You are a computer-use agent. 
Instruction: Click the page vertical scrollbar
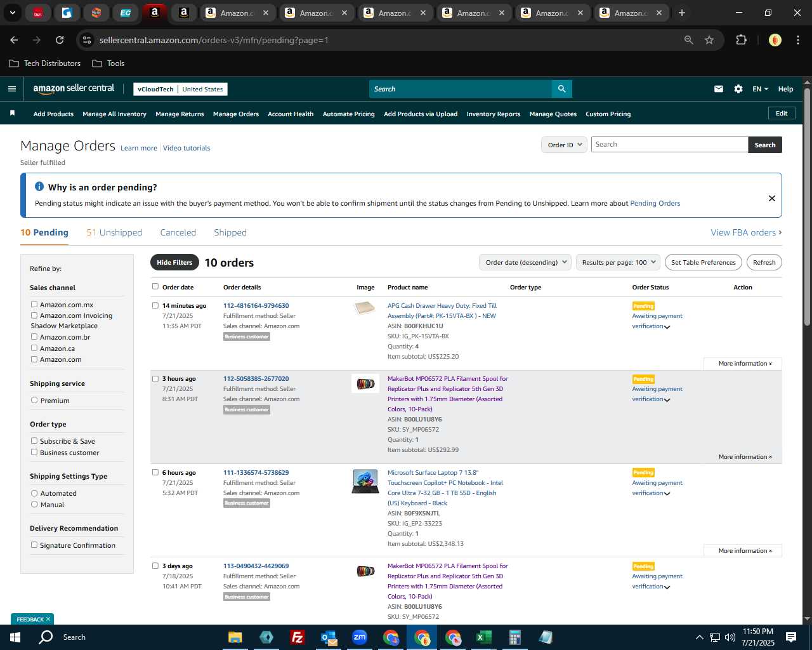807,208
